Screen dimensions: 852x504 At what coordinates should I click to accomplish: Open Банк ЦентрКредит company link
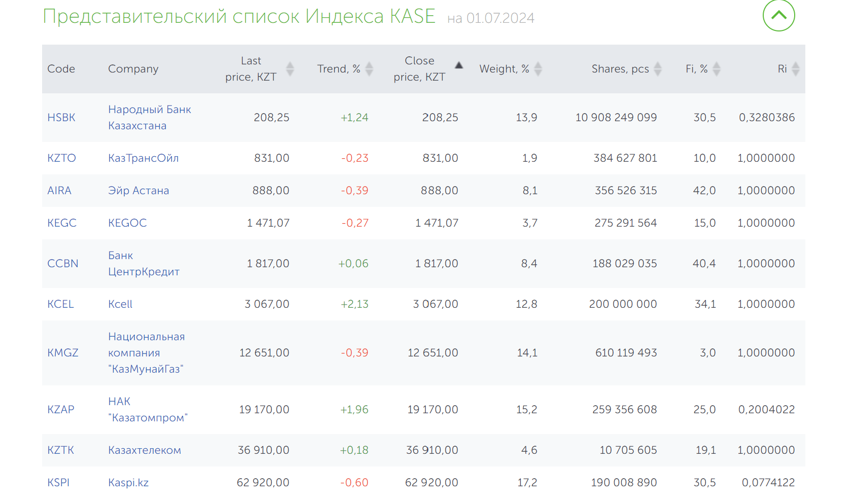[x=144, y=264]
